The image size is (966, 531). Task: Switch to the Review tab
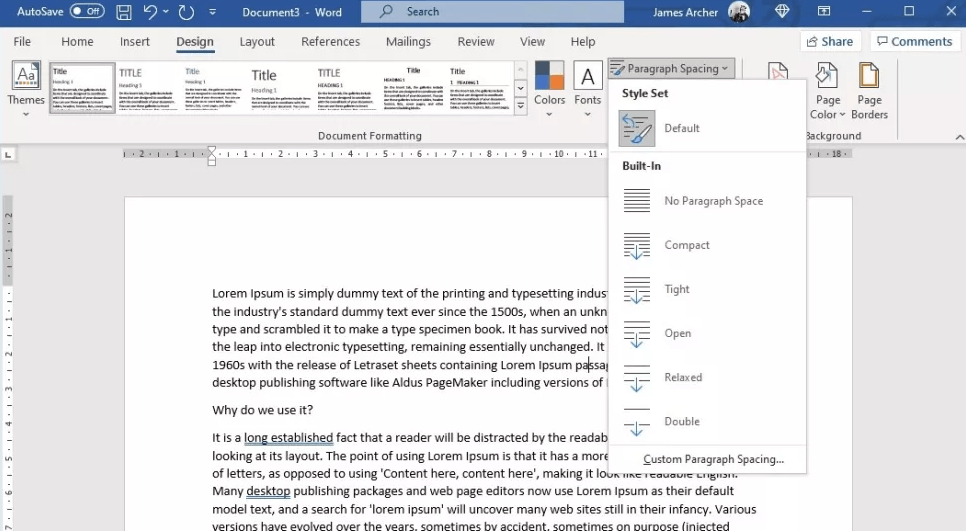[476, 41]
